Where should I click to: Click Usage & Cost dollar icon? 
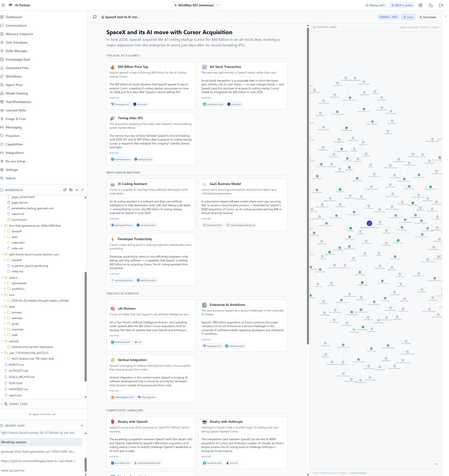[2, 119]
